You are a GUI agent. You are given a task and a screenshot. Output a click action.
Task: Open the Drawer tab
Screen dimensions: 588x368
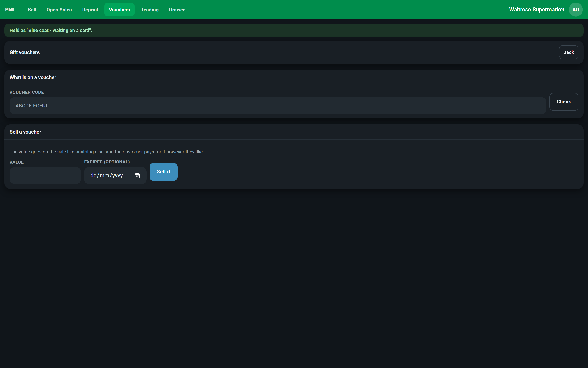[x=177, y=10]
